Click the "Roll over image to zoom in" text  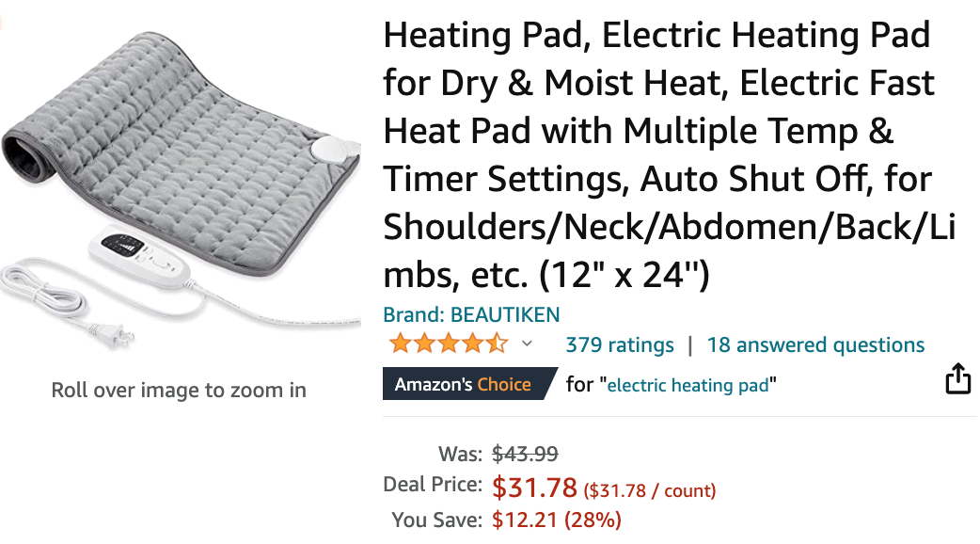pos(179,391)
